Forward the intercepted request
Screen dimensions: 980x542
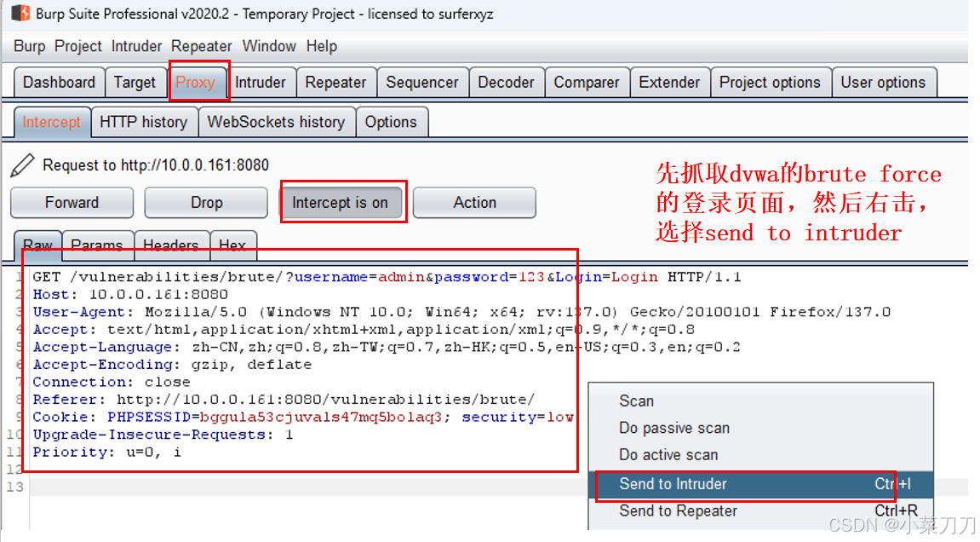tap(72, 203)
